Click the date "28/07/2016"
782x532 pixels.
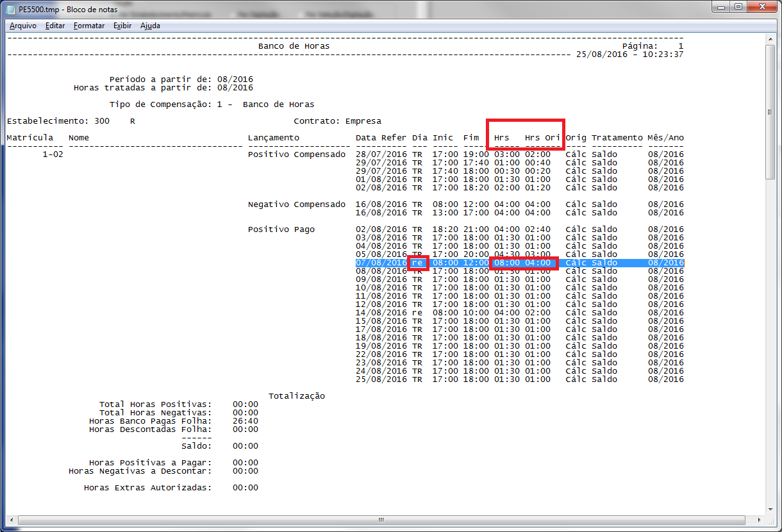click(x=381, y=154)
